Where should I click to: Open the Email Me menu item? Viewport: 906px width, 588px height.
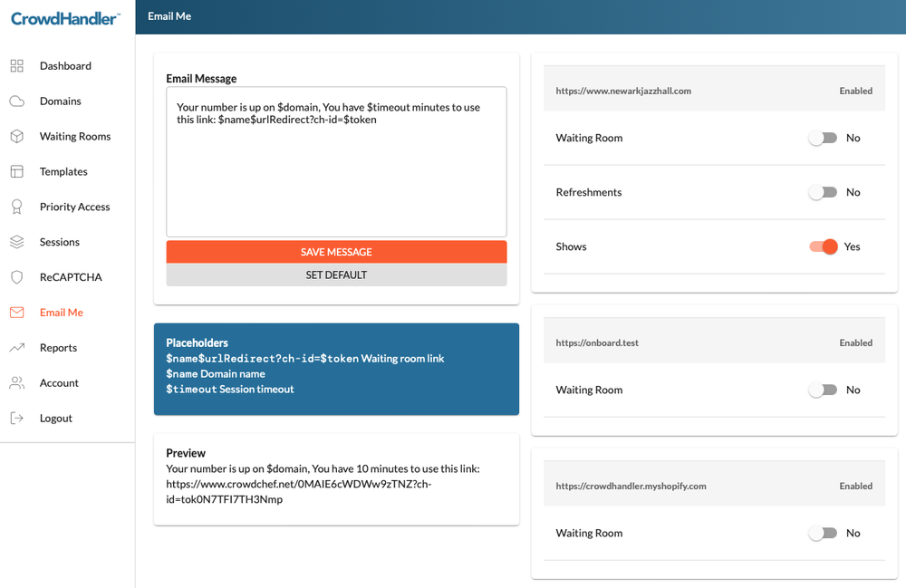pos(61,313)
